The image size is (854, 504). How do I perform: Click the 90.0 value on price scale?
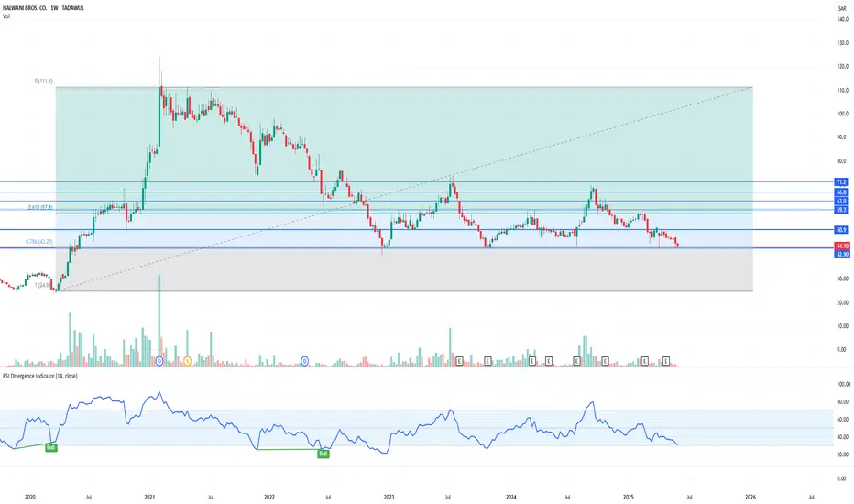click(842, 137)
